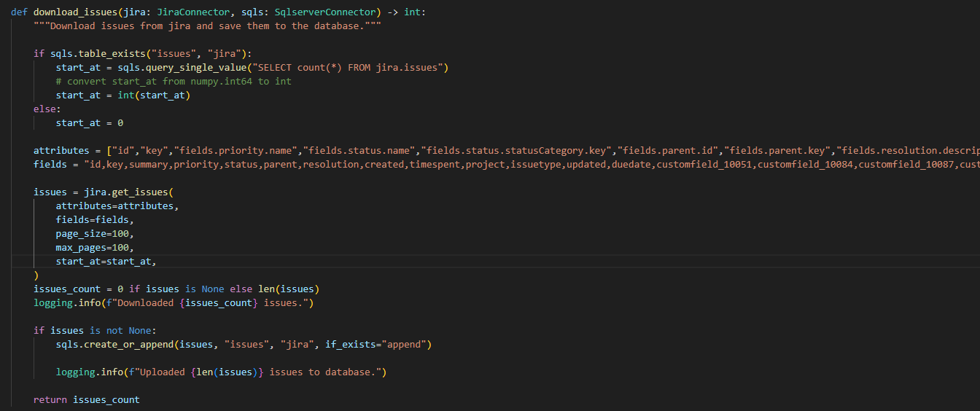This screenshot has height=411, width=980.
Task: Click the attributes=attributes argument
Action: click(x=117, y=206)
